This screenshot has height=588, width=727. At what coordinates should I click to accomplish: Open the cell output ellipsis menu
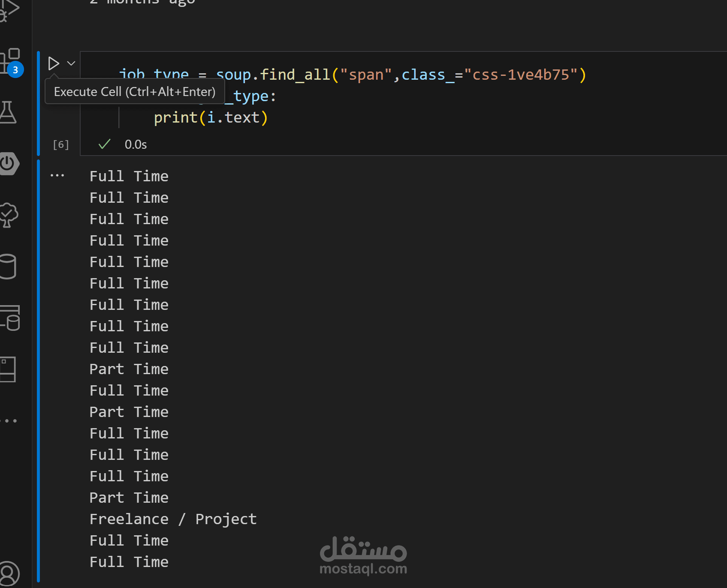(x=57, y=175)
